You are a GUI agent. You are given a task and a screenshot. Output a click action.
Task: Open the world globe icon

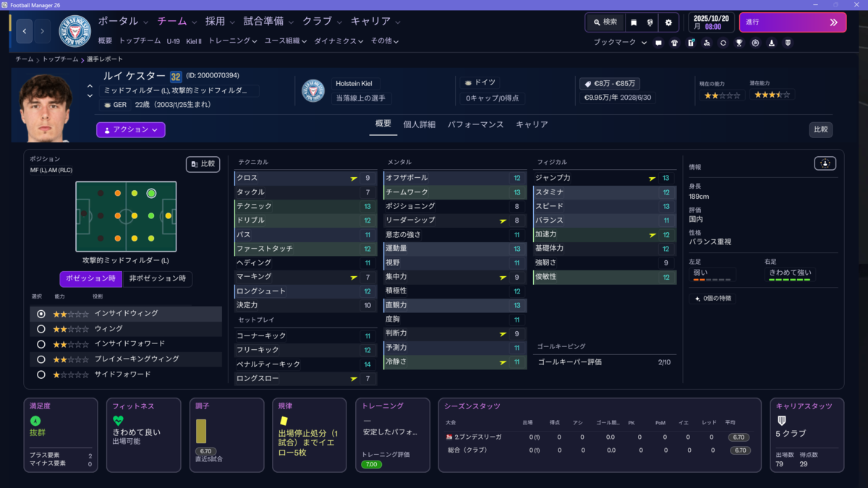click(x=650, y=22)
